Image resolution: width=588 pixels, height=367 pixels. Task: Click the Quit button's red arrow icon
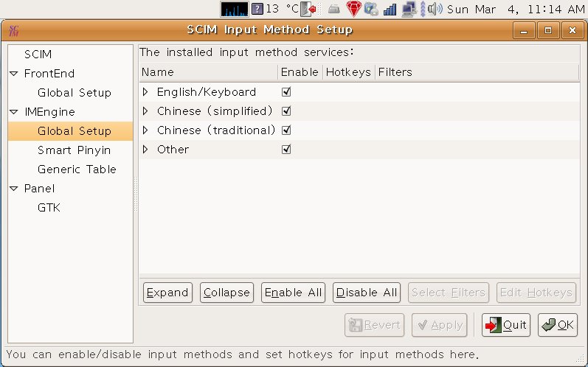click(493, 325)
